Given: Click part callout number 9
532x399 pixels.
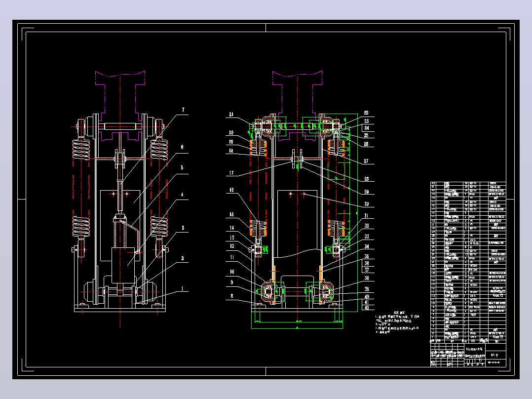Looking at the screenshot, I should (232, 282).
